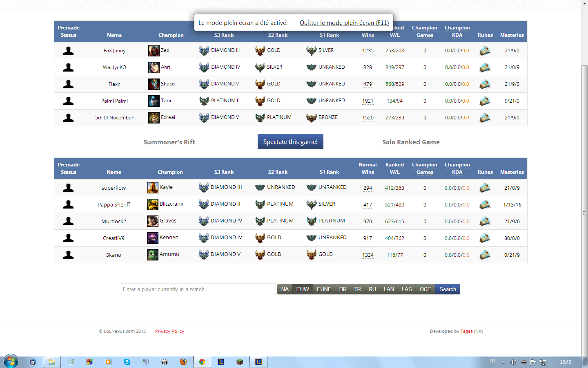The image size is (588, 368).
Task: Click summoner name Pappa Sheriff
Action: (x=114, y=204)
